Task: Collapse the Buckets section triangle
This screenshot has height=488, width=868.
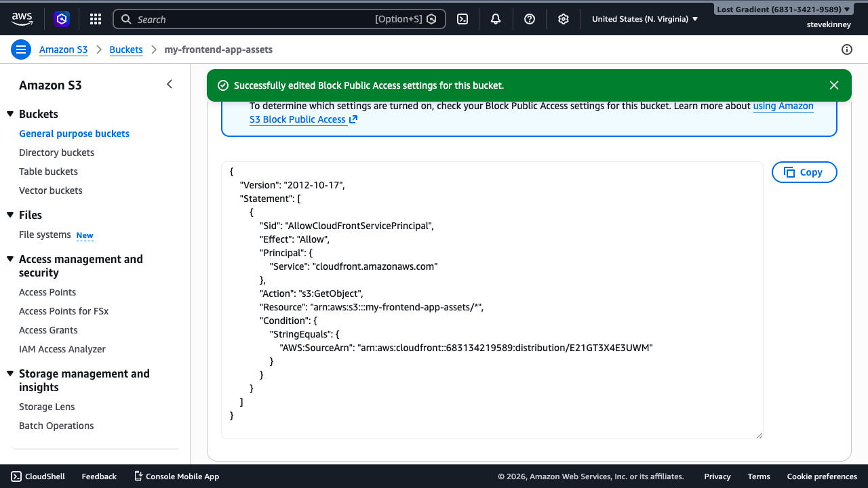Action: [x=10, y=114]
